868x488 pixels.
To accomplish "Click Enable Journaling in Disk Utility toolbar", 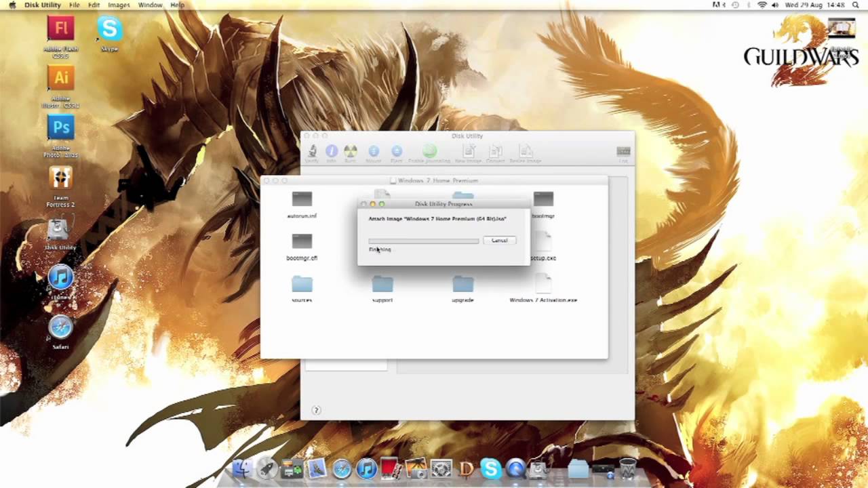I will (429, 152).
